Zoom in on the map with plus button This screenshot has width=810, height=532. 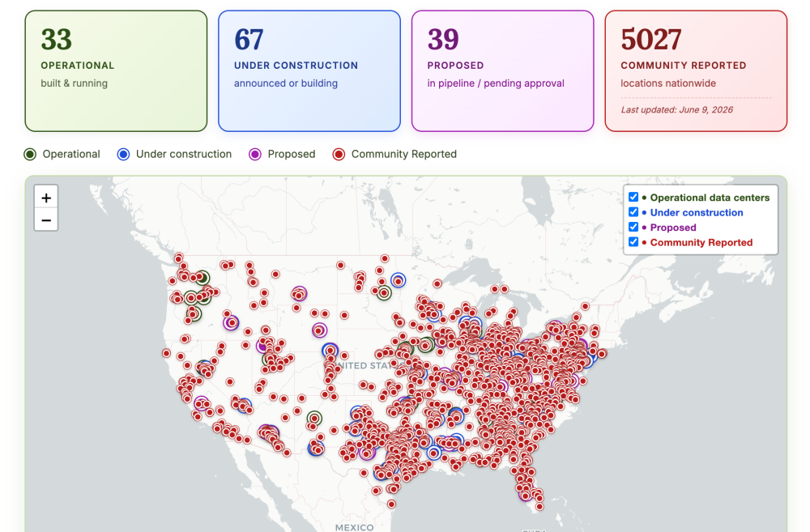tap(46, 198)
